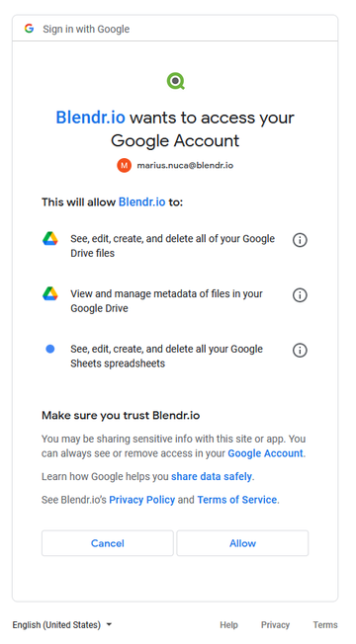Open Blendr.io's Privacy Policy link
356x644 pixels.
point(141,500)
